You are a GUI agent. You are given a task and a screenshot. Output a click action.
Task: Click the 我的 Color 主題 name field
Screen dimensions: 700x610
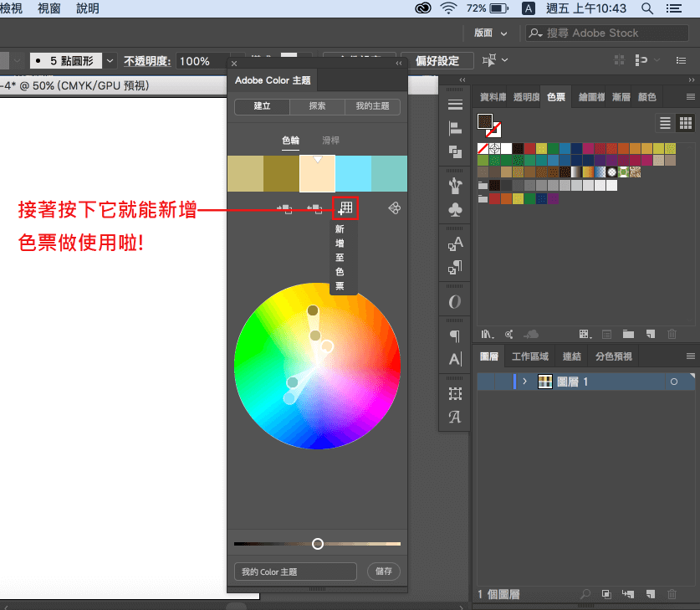pyautogui.click(x=296, y=572)
